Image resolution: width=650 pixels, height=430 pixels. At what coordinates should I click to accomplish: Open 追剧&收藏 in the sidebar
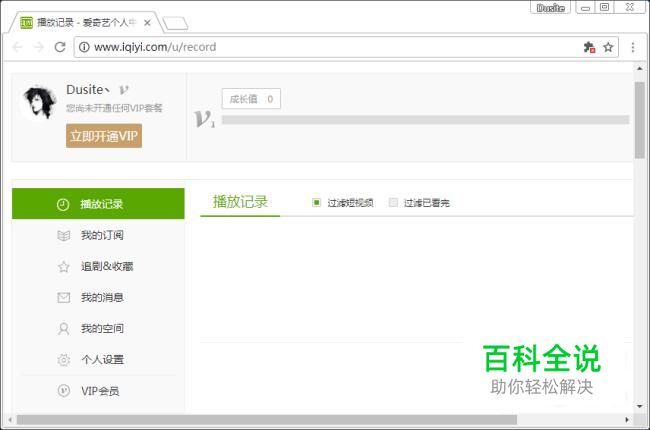click(98, 266)
